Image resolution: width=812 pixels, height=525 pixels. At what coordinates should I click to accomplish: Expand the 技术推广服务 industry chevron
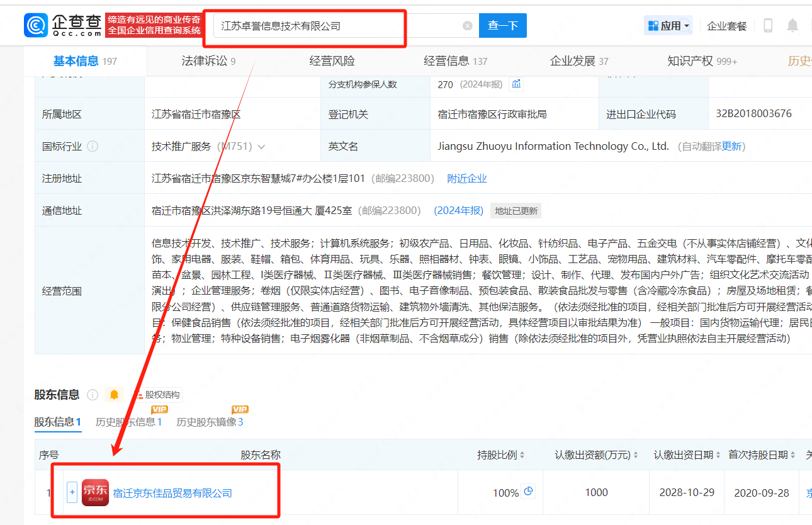(x=261, y=147)
